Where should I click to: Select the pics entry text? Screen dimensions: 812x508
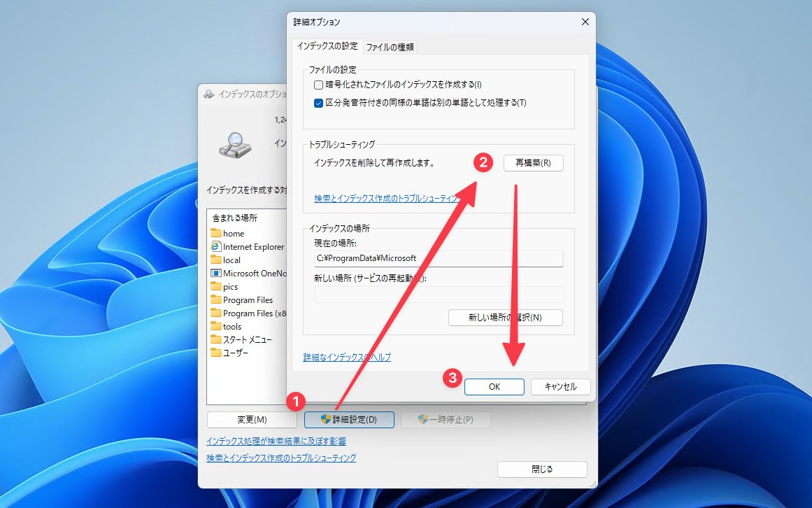[230, 287]
